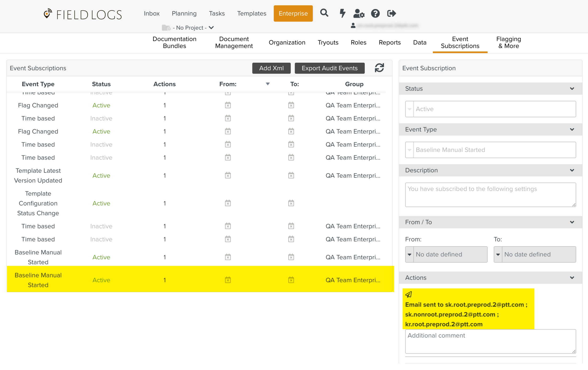Screen dimensions: 588x370
Task: Sort by Group column header
Action: coord(354,84)
